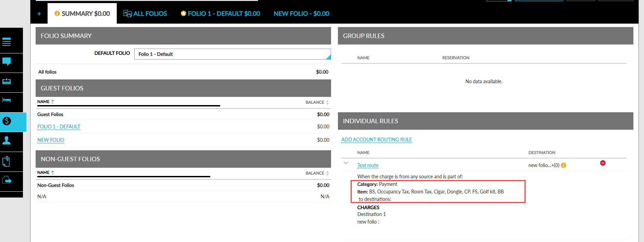Click the Individual Rules Destination column header

coord(542,153)
